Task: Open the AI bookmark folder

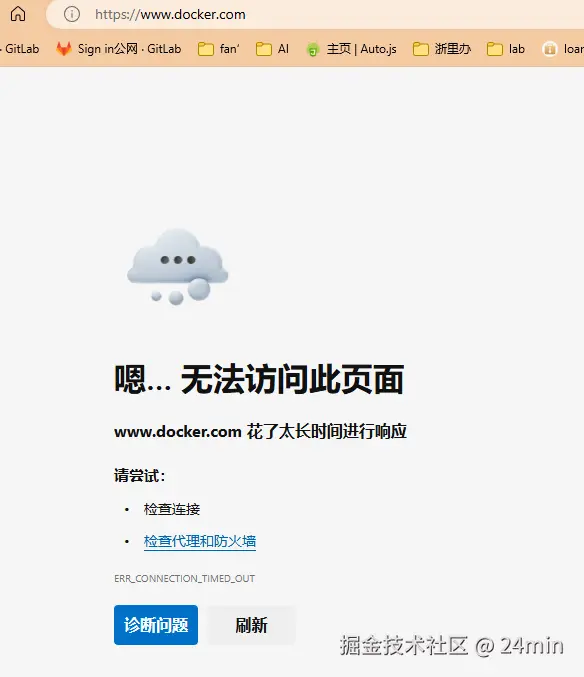Action: click(x=272, y=49)
